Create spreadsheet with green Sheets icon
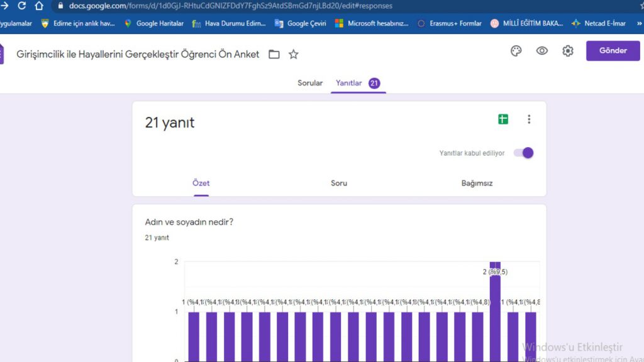The height and width of the screenshot is (362, 644). [503, 119]
